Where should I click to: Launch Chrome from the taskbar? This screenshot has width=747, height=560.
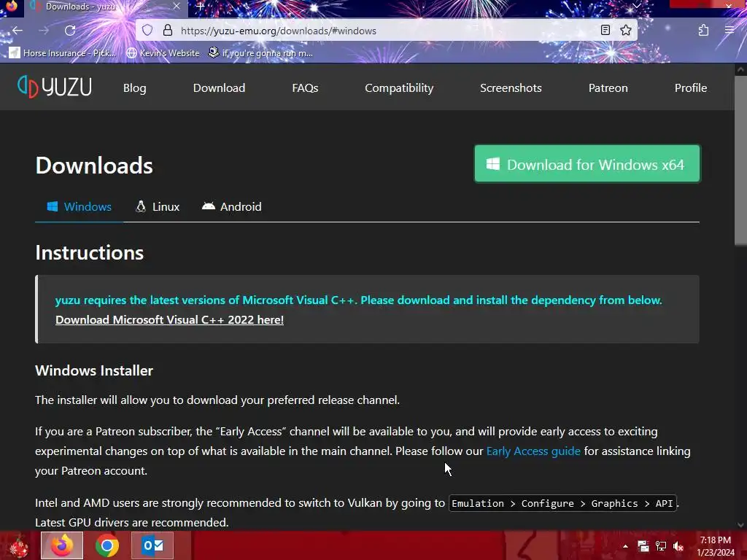pyautogui.click(x=107, y=545)
